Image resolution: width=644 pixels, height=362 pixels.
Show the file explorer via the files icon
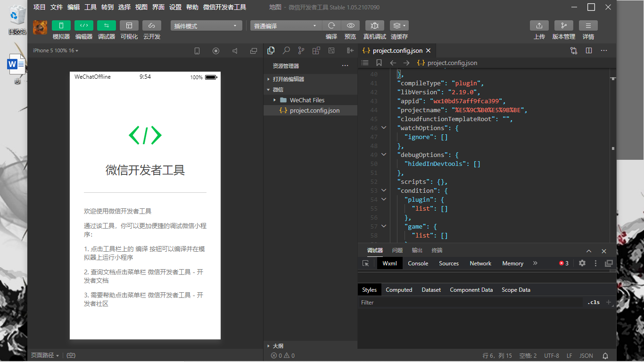(271, 50)
